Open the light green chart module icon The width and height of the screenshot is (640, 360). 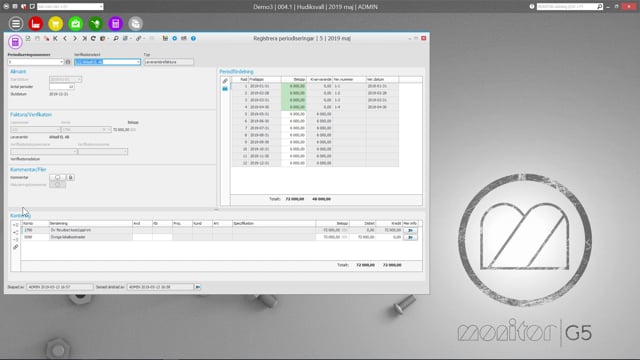coord(76,24)
